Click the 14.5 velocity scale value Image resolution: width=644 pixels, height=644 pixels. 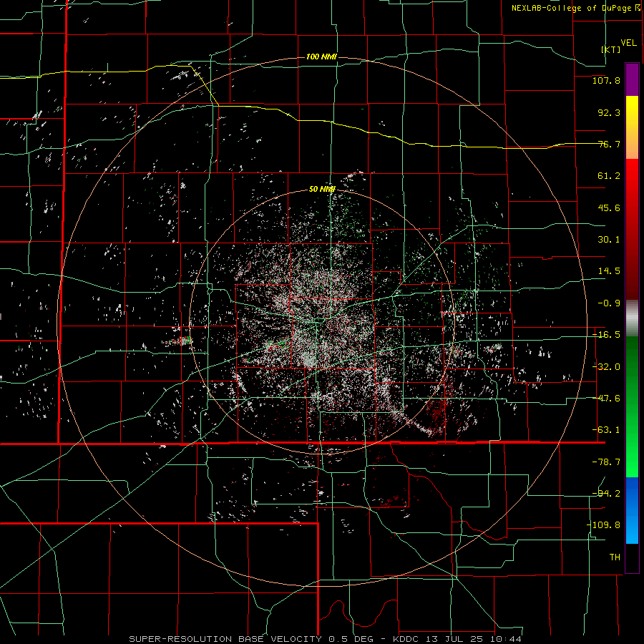click(x=609, y=271)
